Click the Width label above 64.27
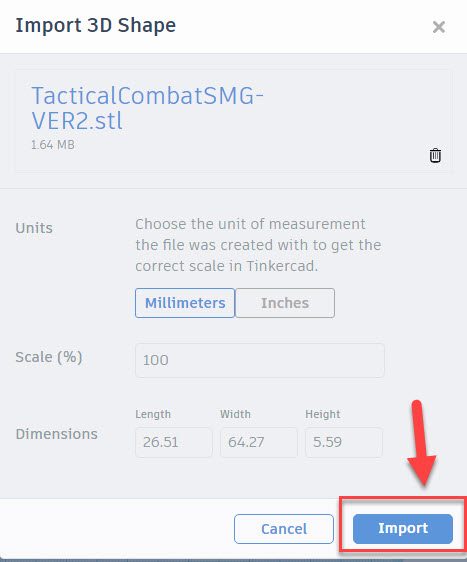Screen dimensions: 467x562 235,414
